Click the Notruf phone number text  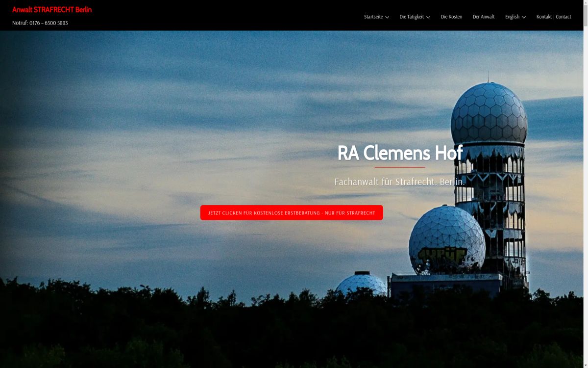click(40, 23)
